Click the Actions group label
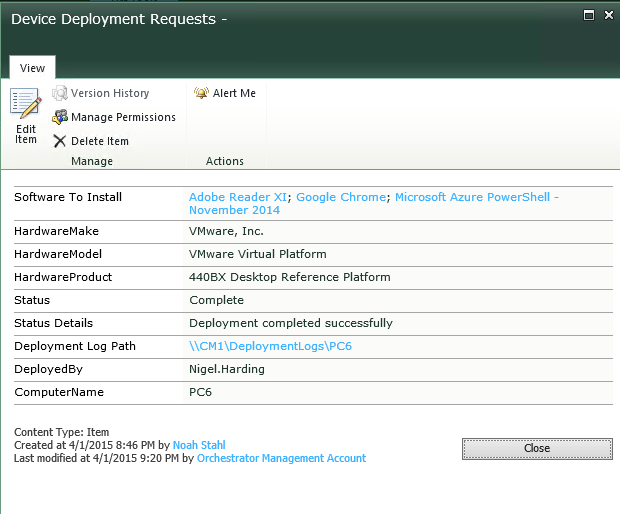 click(225, 161)
